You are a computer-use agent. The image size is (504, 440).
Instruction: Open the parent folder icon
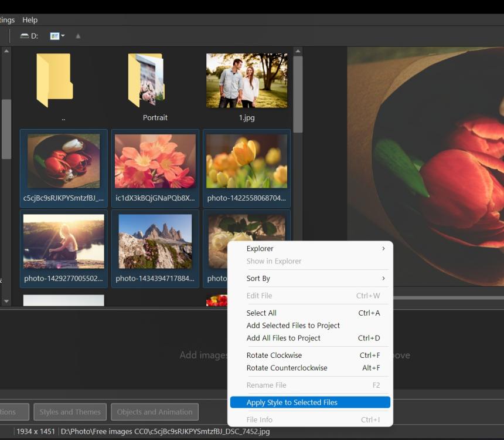coord(55,80)
